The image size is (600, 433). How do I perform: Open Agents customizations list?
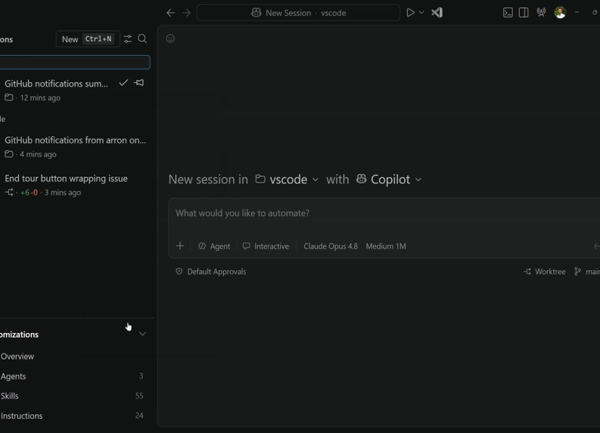point(73,376)
